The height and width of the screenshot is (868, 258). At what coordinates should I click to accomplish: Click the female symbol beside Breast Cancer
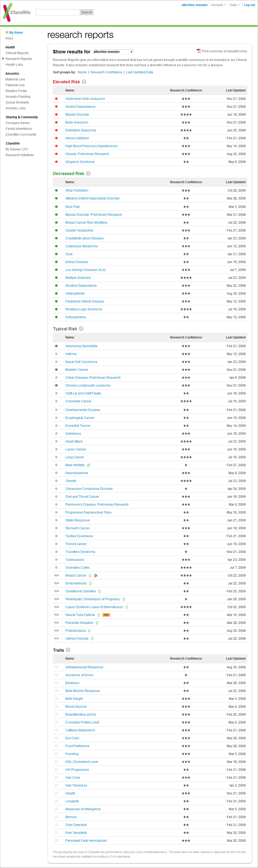pyautogui.click(x=90, y=576)
